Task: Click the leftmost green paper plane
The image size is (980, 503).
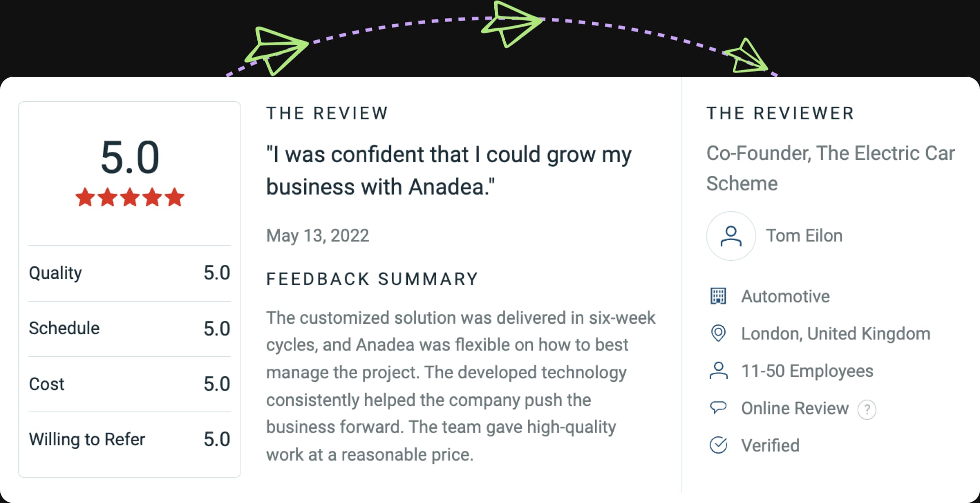Action: pyautogui.click(x=276, y=50)
